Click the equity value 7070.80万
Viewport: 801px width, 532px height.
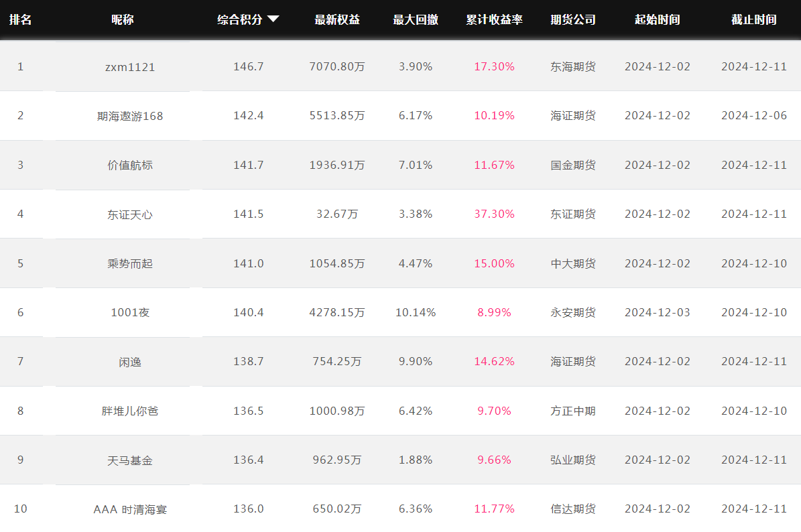click(337, 66)
